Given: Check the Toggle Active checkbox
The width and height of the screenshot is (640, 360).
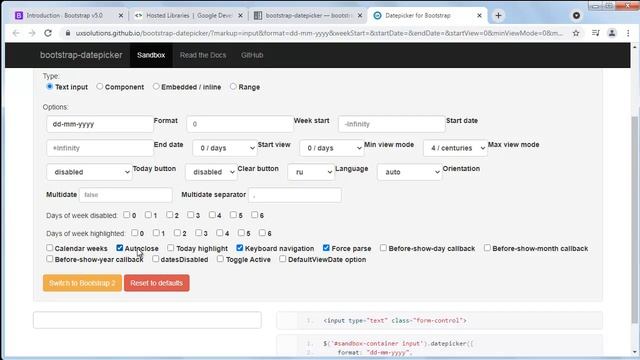Looking at the screenshot, I should 220,259.
